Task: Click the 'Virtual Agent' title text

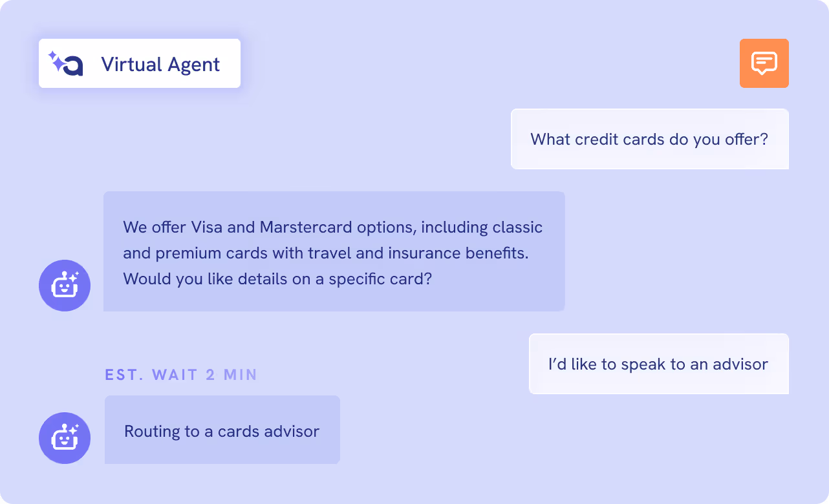Action: [160, 64]
